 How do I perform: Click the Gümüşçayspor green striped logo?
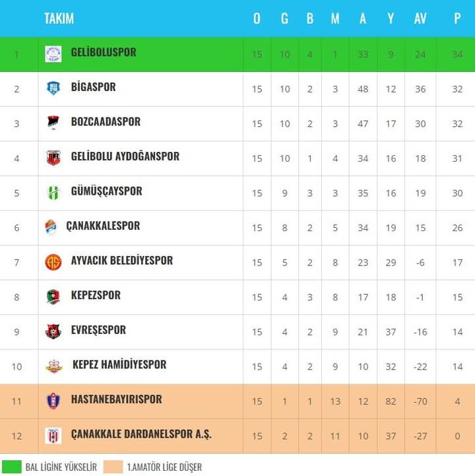(53, 193)
